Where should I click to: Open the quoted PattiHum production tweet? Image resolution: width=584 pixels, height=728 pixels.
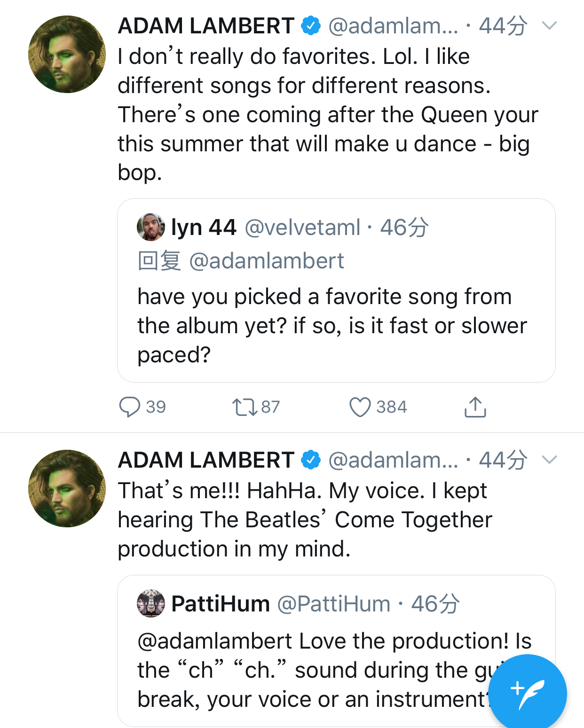310,670
